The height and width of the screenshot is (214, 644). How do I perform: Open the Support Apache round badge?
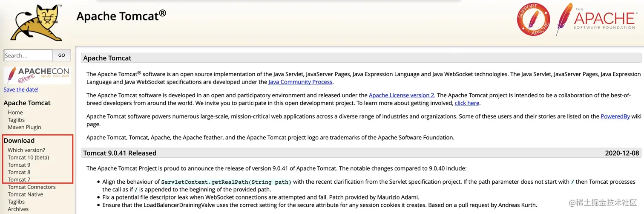(533, 19)
